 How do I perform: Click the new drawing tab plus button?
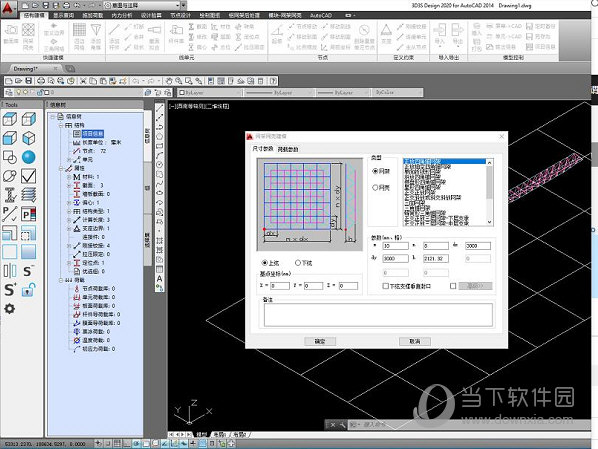click(x=70, y=69)
